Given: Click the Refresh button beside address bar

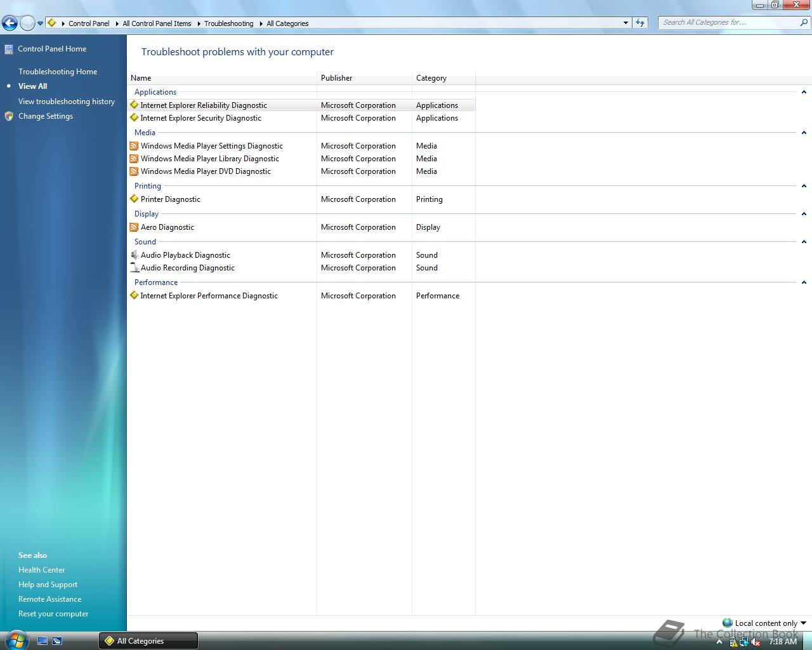Looking at the screenshot, I should click(x=640, y=23).
